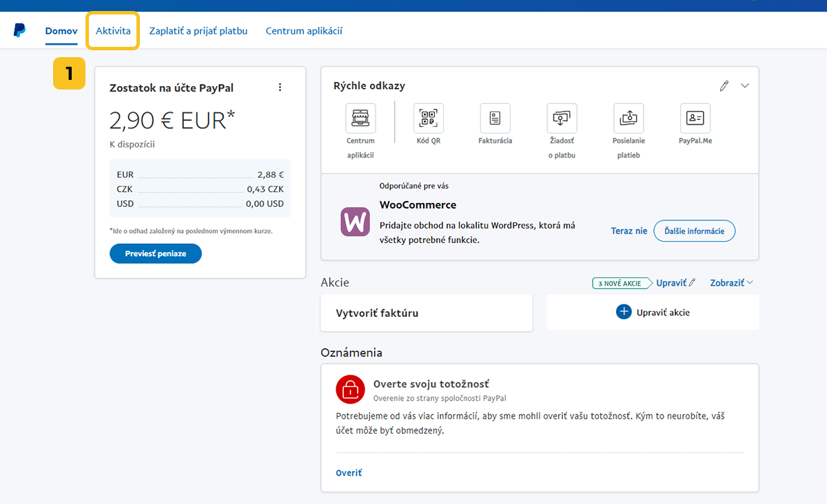827x504 pixels.
Task: Click the CZK balance row
Action: 200,189
